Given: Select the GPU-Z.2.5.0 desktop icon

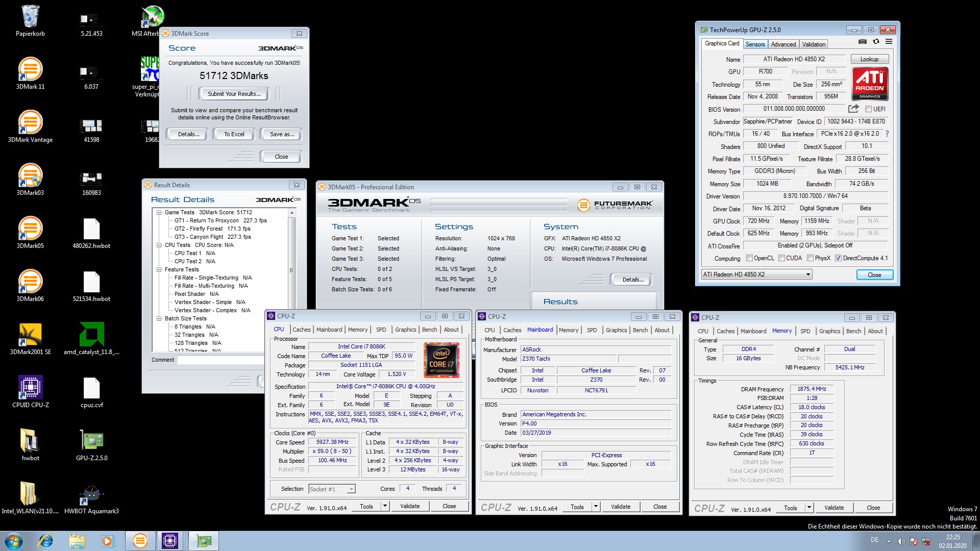Looking at the screenshot, I should point(91,446).
